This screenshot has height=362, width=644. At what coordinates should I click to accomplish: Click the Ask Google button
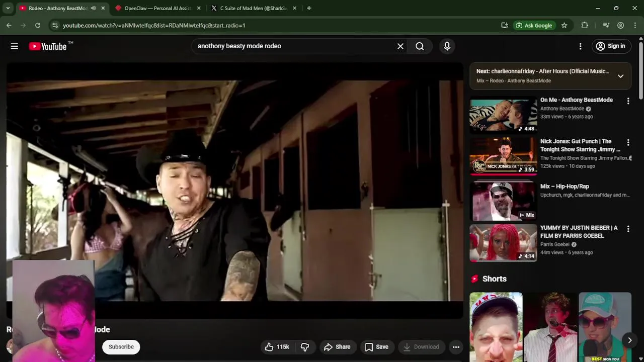coord(534,25)
